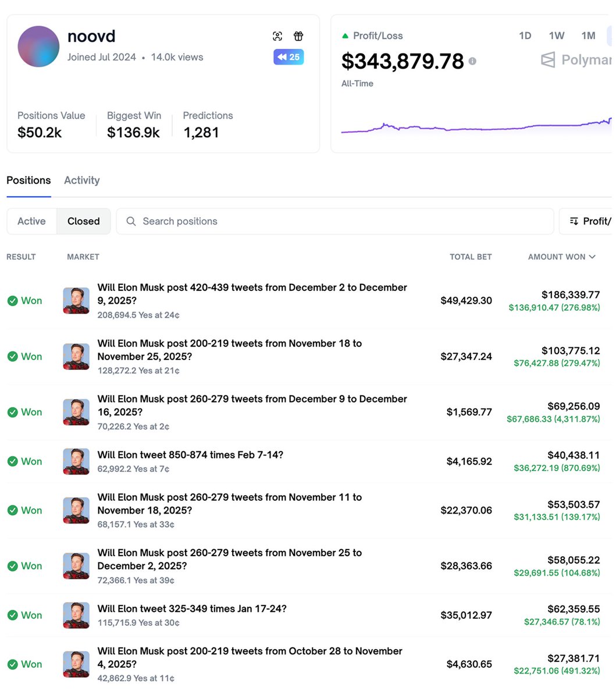616x698 pixels.
Task: Click the $69,256.09 amount won value
Action: (x=574, y=407)
